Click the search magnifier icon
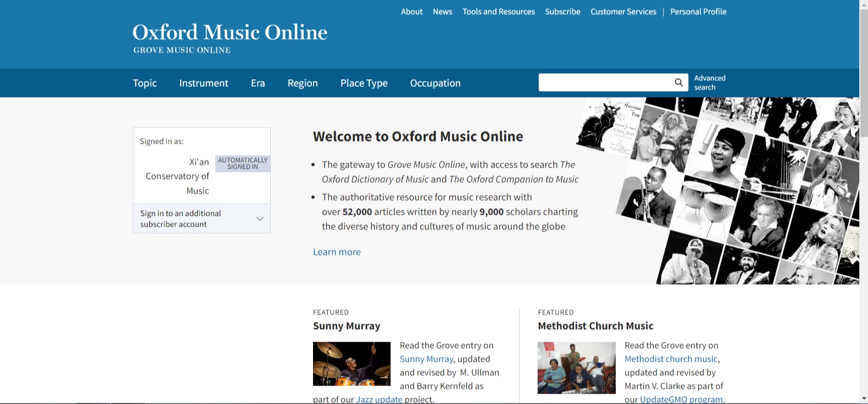The height and width of the screenshot is (404, 868). 678,82
